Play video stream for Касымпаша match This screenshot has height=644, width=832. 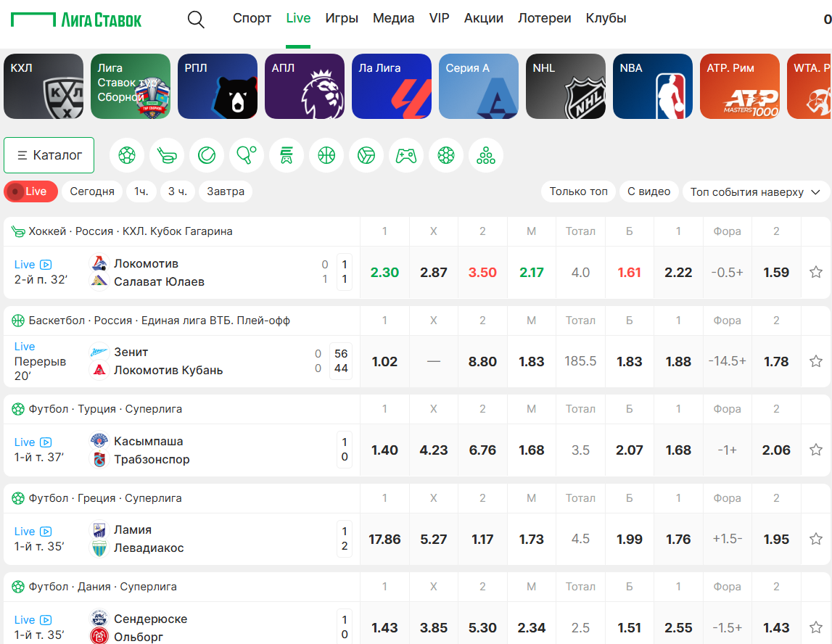pyautogui.click(x=46, y=442)
